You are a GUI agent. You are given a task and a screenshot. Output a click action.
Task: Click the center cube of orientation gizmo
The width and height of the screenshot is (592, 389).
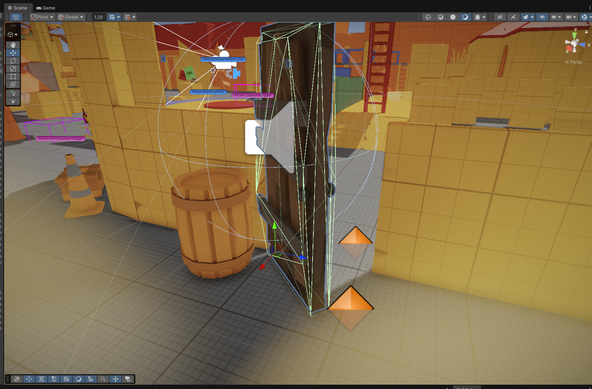[x=574, y=44]
